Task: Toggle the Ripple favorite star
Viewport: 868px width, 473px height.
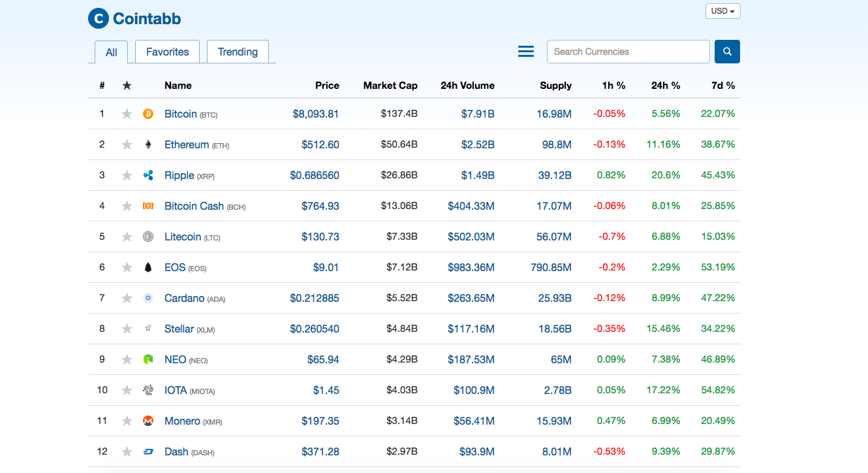Action: 127,175
